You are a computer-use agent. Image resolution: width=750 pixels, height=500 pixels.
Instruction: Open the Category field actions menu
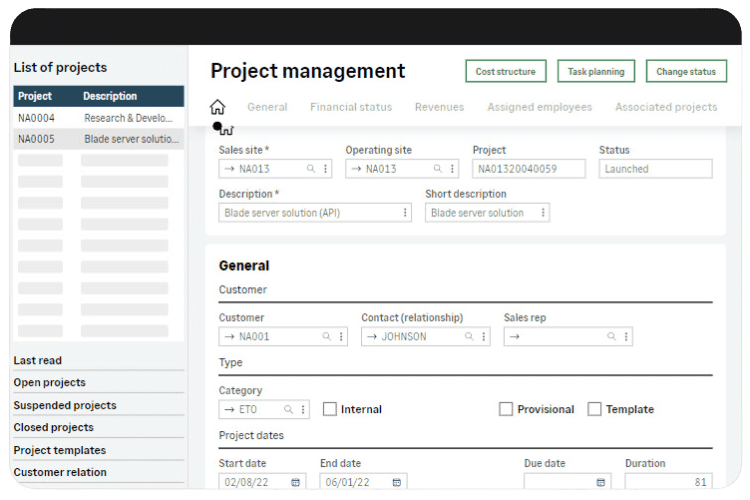pos(303,409)
